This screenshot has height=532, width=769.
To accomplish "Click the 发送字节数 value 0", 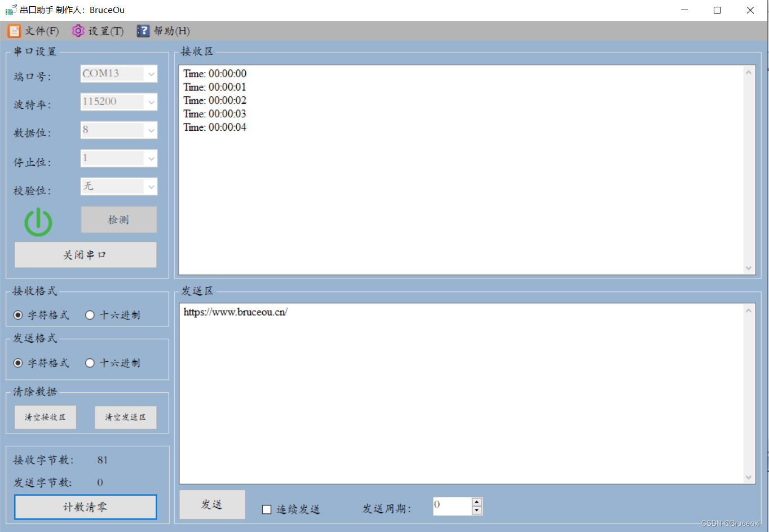I will (x=100, y=482).
